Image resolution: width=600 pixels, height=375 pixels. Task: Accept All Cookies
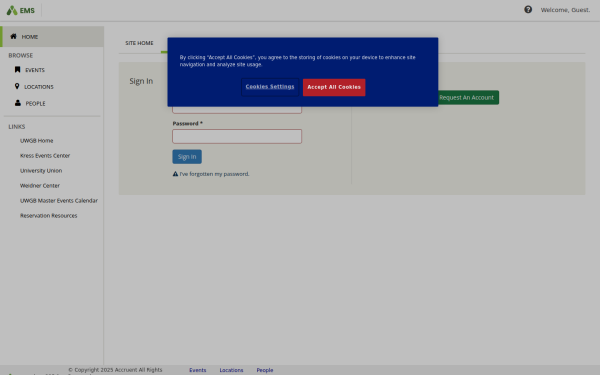[334, 87]
